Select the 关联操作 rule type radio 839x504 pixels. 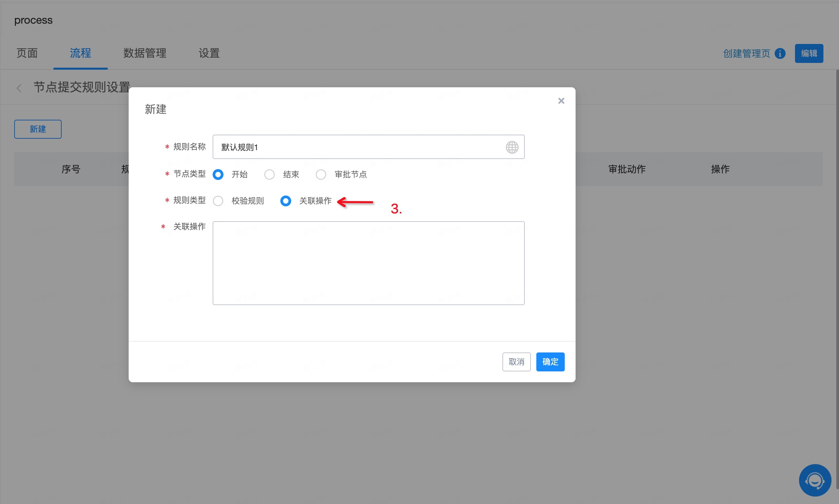[x=285, y=201]
